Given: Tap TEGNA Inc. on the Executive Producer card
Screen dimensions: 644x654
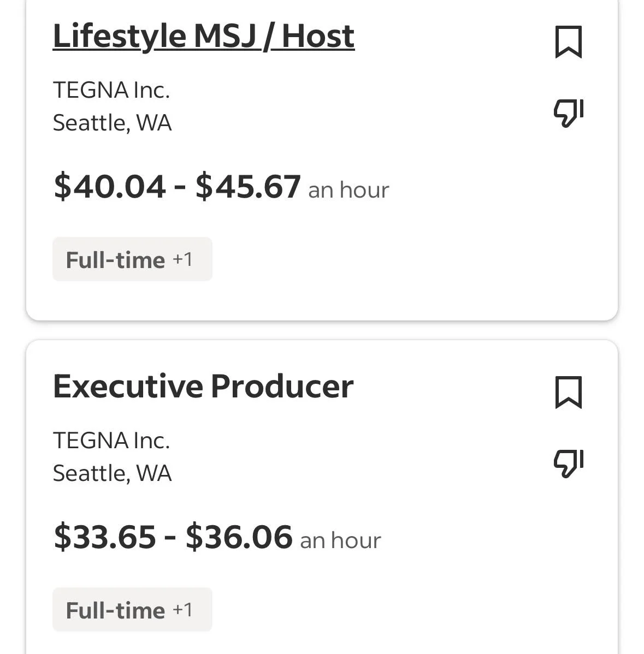Looking at the screenshot, I should (x=111, y=441).
